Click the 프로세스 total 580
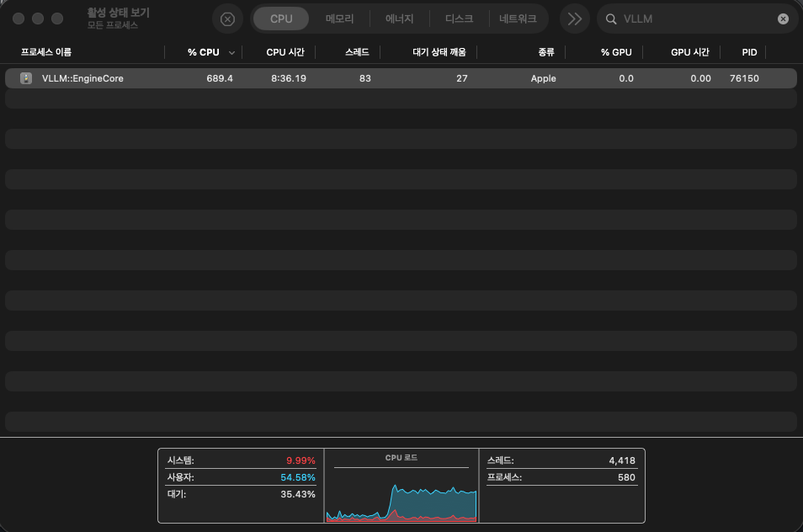This screenshot has width=803, height=532. pos(626,477)
